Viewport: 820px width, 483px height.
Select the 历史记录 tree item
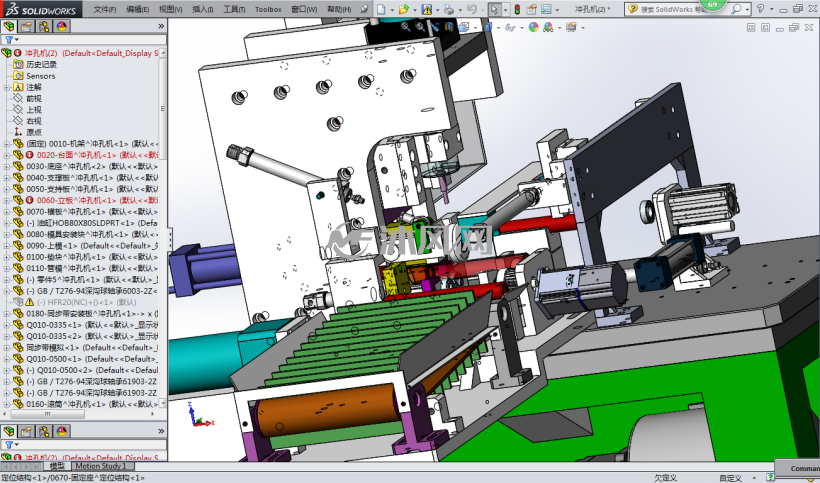(x=41, y=64)
